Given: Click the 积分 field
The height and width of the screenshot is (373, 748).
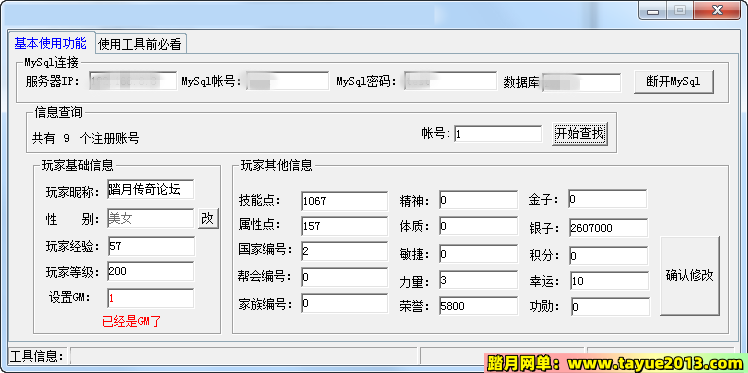Looking at the screenshot, I should 608,256.
